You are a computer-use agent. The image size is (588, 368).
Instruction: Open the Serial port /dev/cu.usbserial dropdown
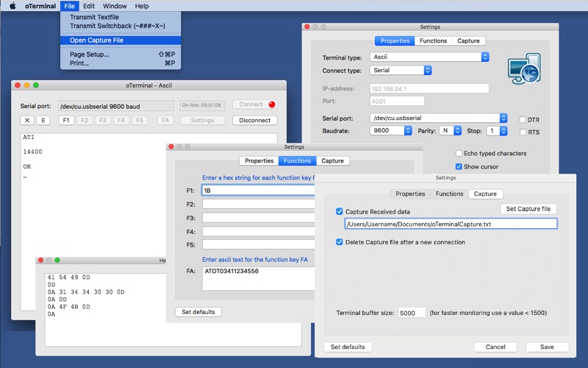click(x=438, y=118)
